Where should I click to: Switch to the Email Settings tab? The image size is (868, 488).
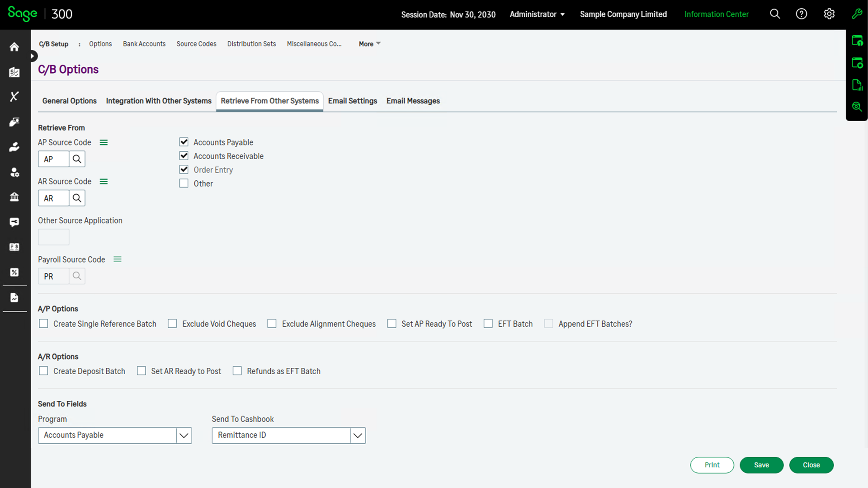tap(352, 101)
